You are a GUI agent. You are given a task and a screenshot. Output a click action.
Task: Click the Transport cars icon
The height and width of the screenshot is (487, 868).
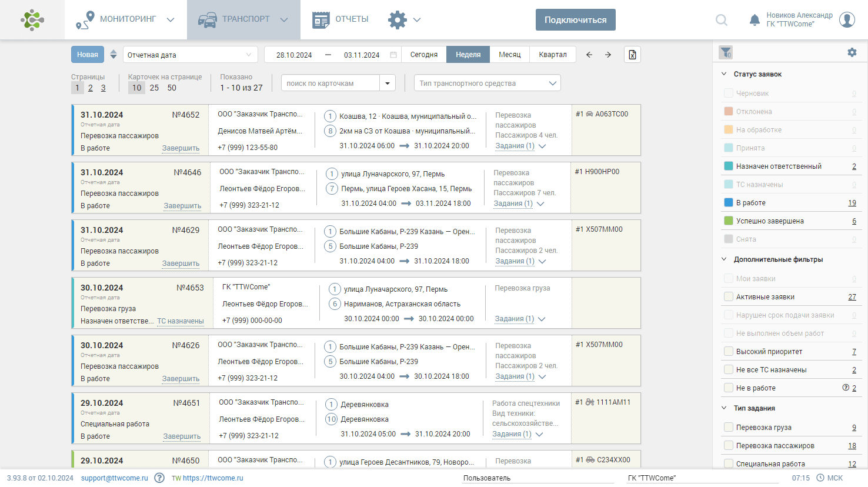click(x=207, y=19)
